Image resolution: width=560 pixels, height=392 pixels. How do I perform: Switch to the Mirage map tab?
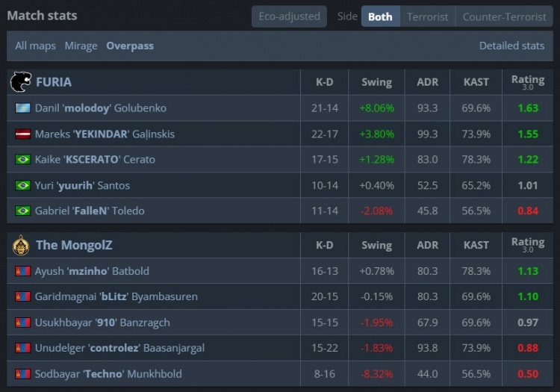coord(81,46)
